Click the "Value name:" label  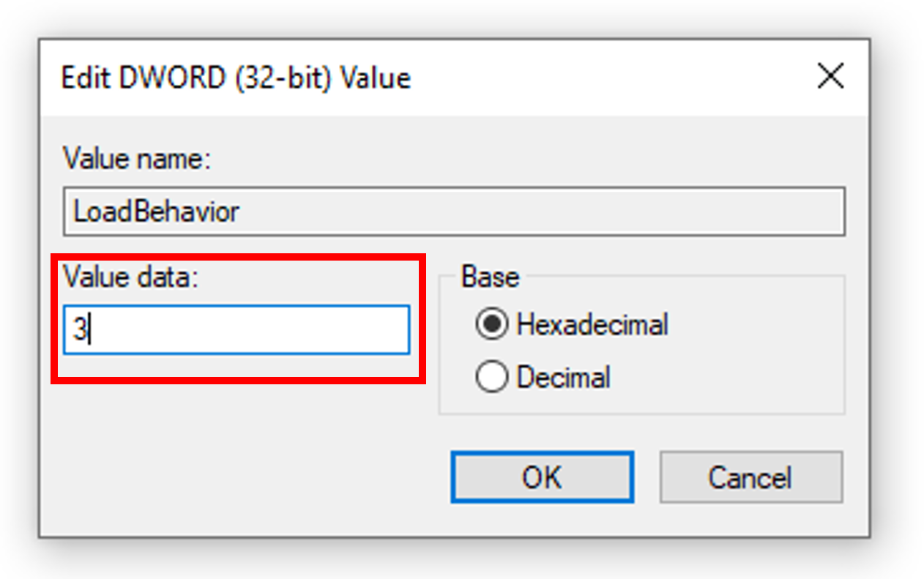[137, 159]
